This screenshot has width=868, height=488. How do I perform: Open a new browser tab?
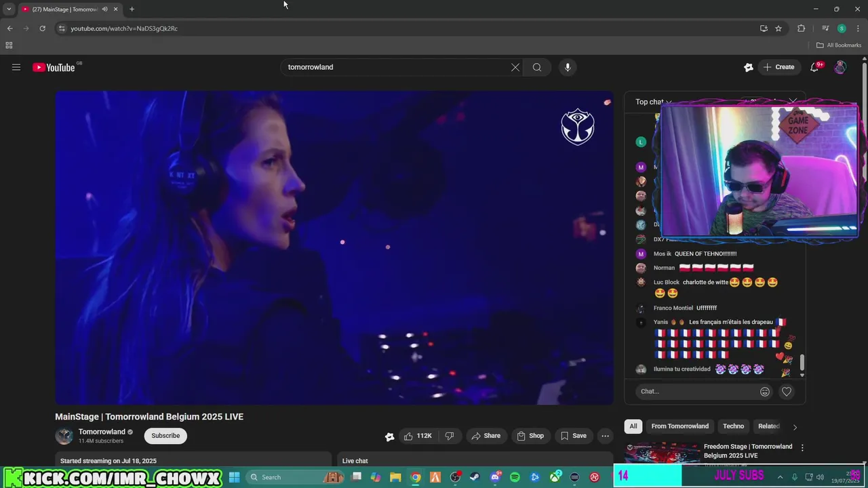(132, 9)
